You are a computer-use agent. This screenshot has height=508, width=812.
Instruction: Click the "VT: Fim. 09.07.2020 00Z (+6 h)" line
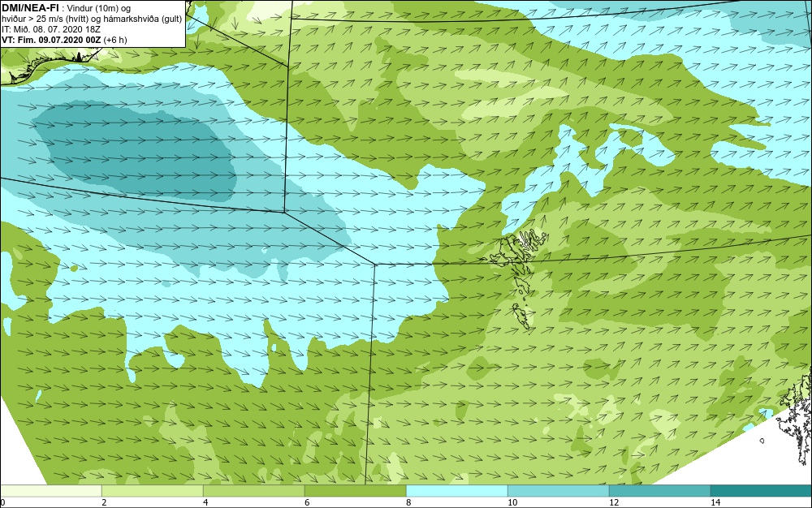64,40
